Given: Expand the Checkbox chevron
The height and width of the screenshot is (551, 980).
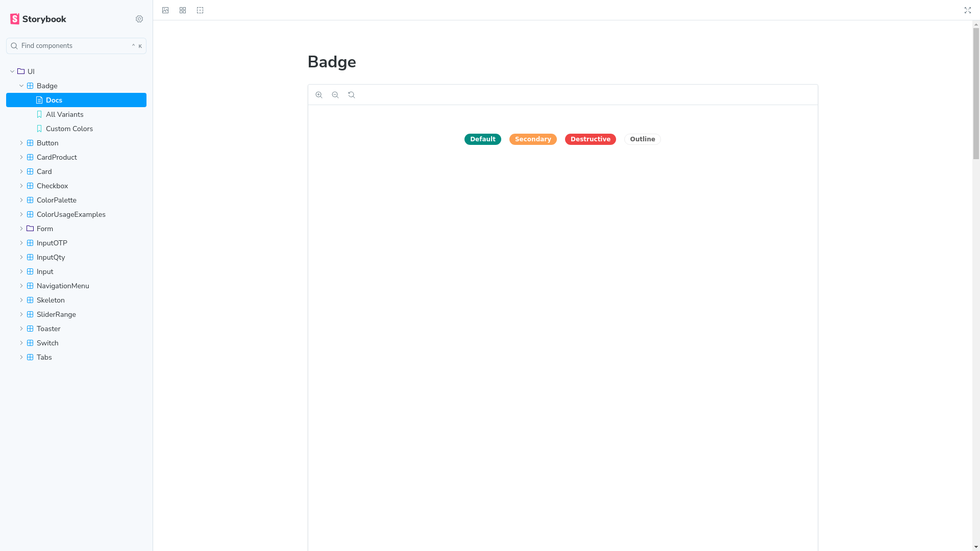Looking at the screenshot, I should pos(21,186).
